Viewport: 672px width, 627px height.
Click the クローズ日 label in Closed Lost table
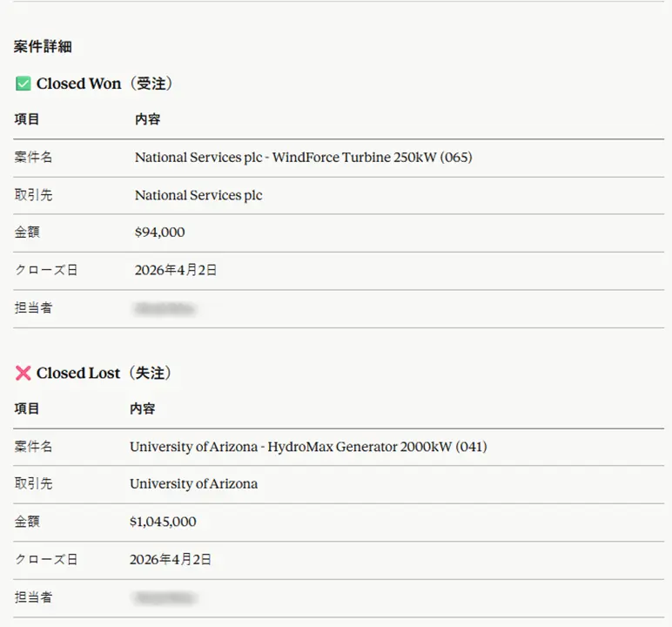pyautogui.click(x=46, y=560)
